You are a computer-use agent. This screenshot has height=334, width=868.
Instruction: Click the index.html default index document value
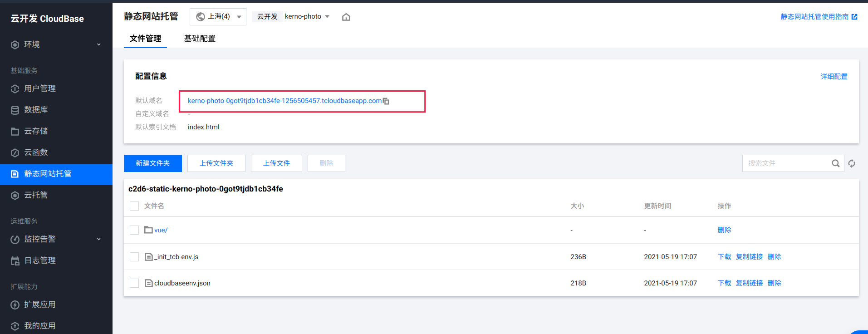pyautogui.click(x=204, y=127)
